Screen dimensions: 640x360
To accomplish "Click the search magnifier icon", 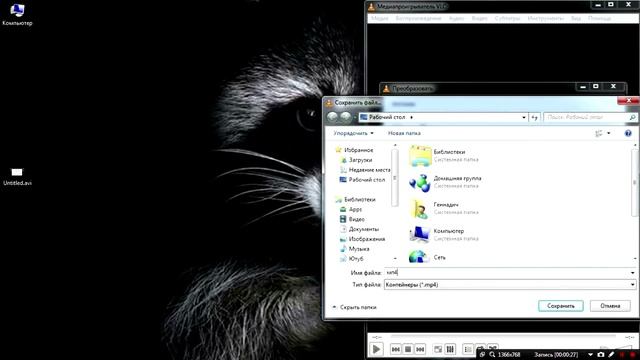I will coord(632,117).
